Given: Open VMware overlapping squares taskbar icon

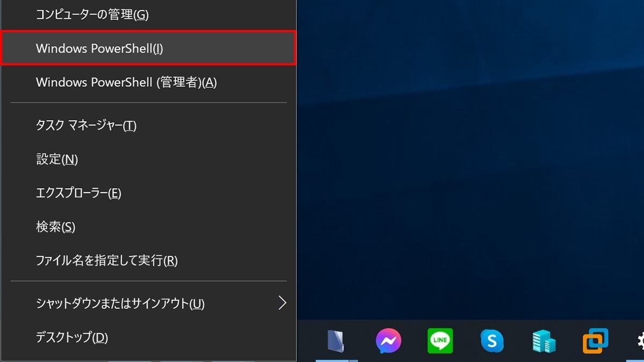Looking at the screenshot, I should tap(596, 341).
